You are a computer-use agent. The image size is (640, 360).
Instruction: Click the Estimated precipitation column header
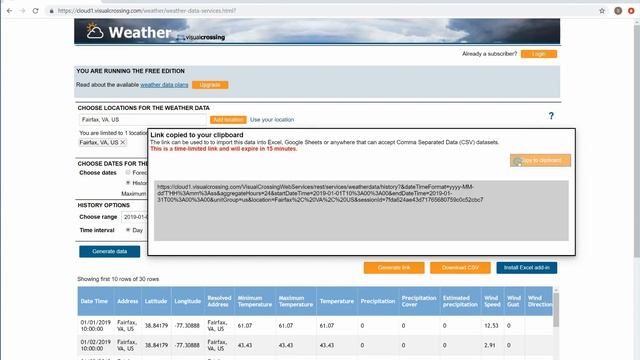460,301
